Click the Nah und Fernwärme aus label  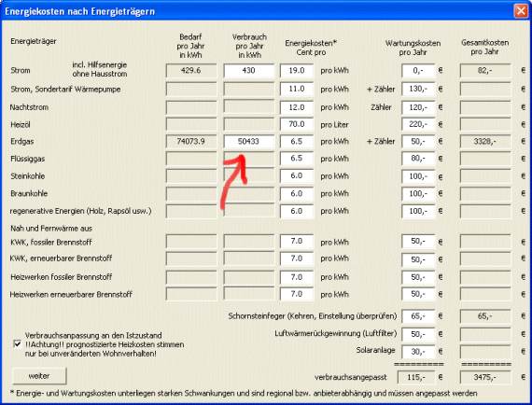click(x=51, y=229)
